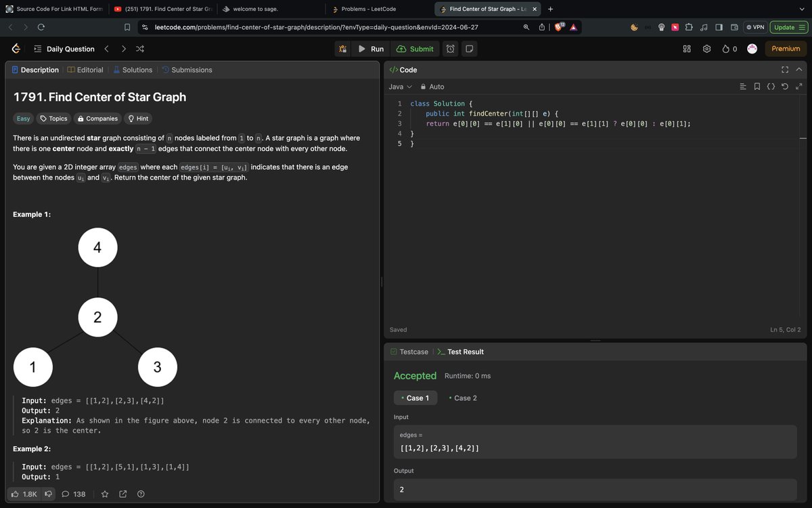Reset code with the undo arrow icon
This screenshot has height=508, width=812.
coord(784,87)
